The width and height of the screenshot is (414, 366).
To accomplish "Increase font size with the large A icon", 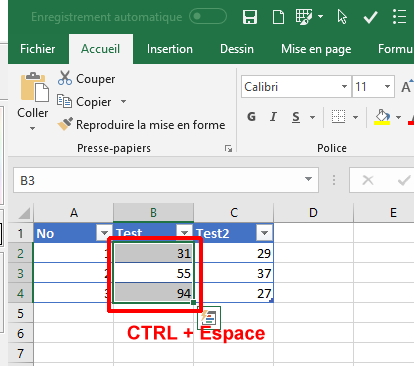I will click(x=407, y=87).
